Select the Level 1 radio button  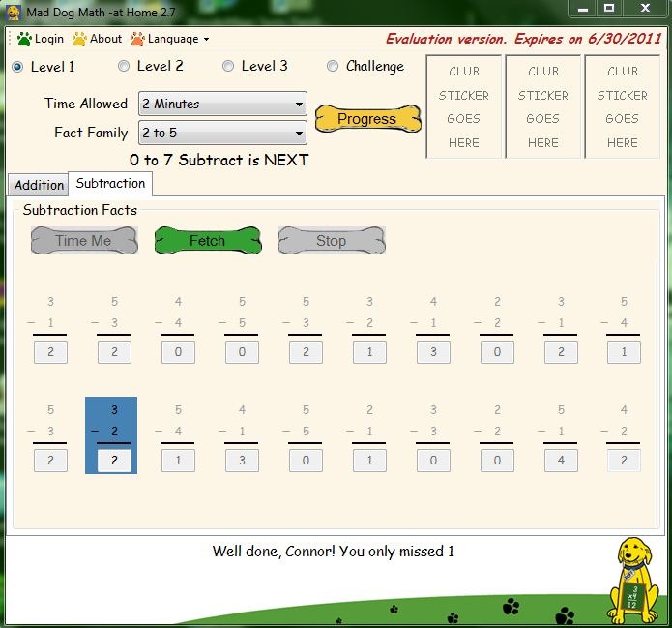coord(17,67)
